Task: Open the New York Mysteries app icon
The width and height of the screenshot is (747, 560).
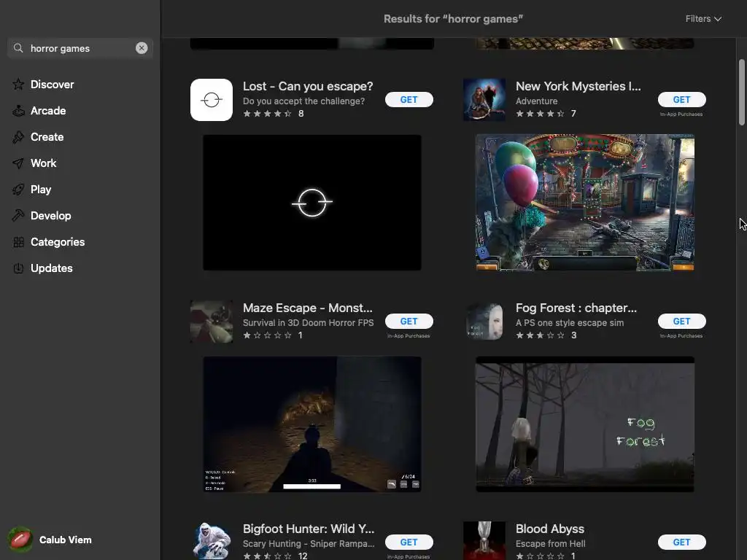Action: tap(484, 99)
